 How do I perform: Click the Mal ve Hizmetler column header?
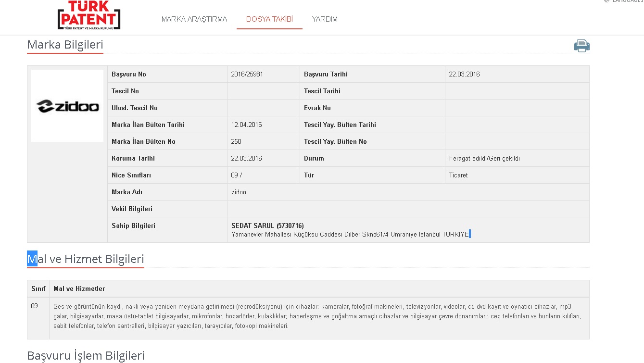tap(79, 288)
